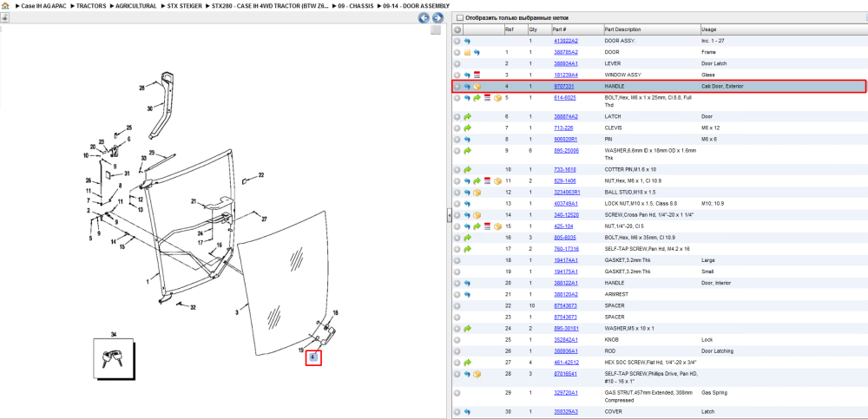
Task: Select callout 4 in the door diagram
Action: 313,357
